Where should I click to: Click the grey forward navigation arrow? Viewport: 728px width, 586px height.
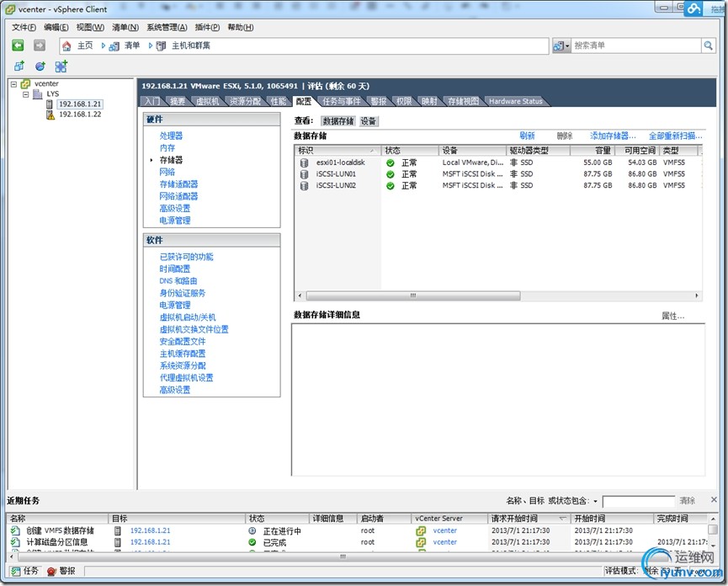point(40,45)
